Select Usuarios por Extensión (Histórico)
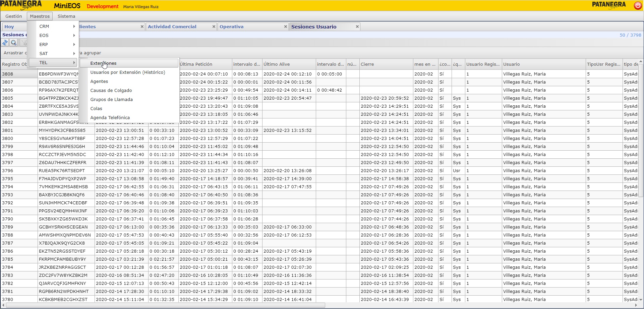 tap(129, 72)
